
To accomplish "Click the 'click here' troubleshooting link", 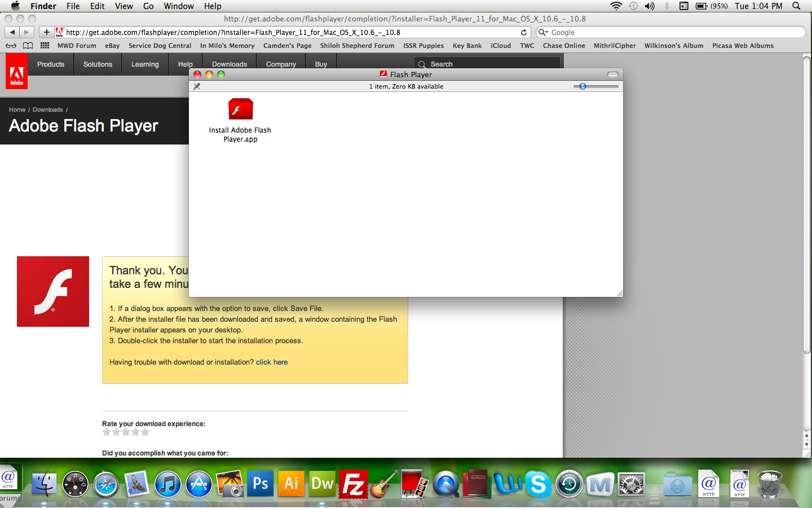I will 272,362.
